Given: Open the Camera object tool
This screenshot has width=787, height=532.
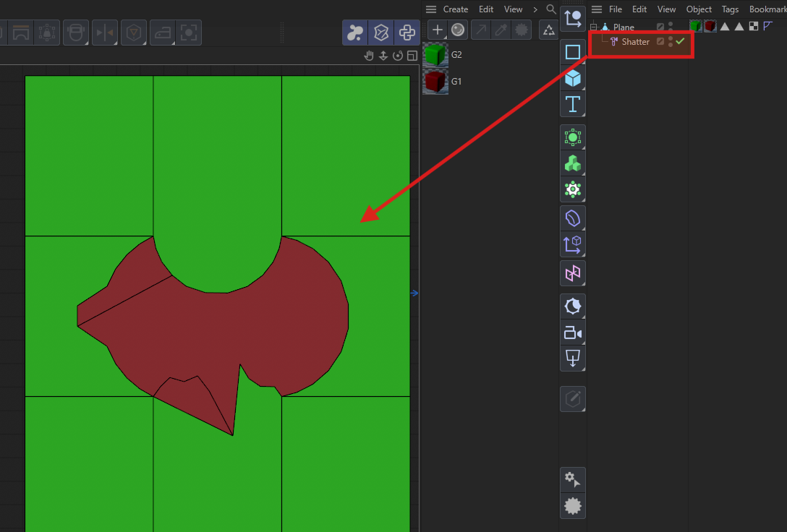Looking at the screenshot, I should tap(573, 332).
